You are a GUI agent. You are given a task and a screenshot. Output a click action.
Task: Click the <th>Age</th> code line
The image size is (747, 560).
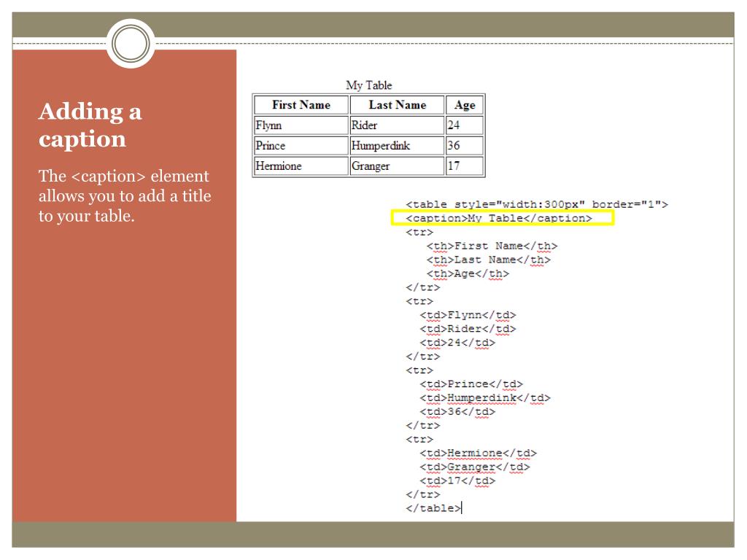point(468,273)
